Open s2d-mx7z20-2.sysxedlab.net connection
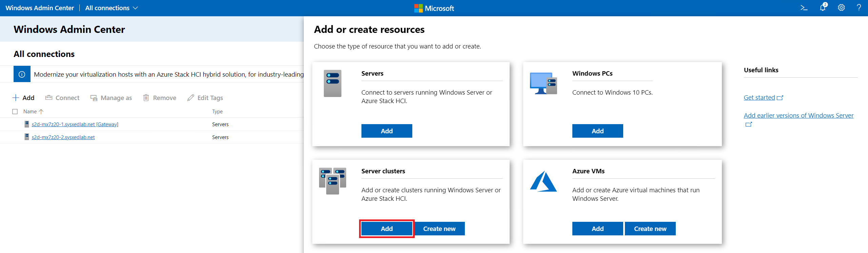 point(63,137)
